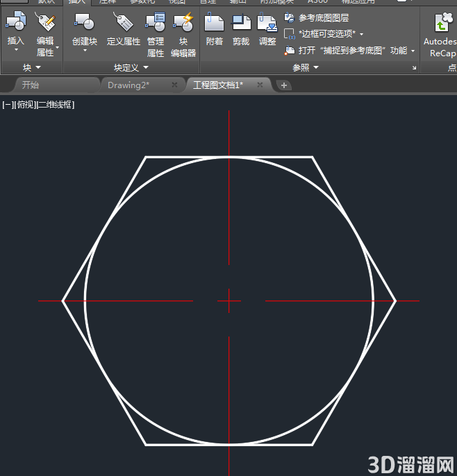Expand the Create Block (创建块) dropdown arrow

pos(85,51)
